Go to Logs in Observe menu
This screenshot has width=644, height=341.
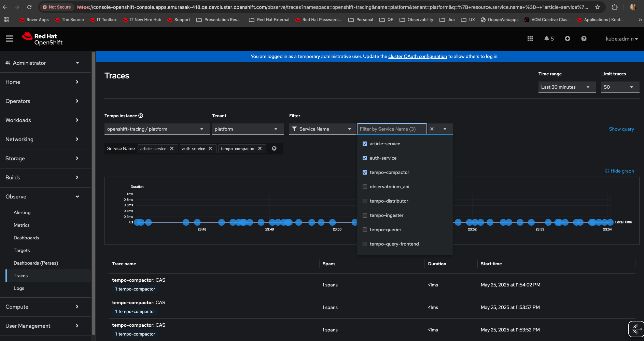[x=19, y=288]
